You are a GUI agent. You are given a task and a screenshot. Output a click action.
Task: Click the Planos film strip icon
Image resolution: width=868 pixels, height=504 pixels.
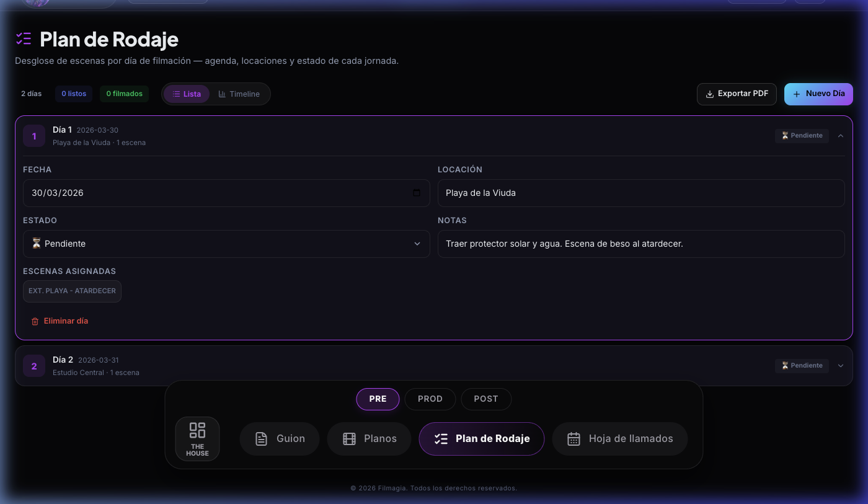349,439
